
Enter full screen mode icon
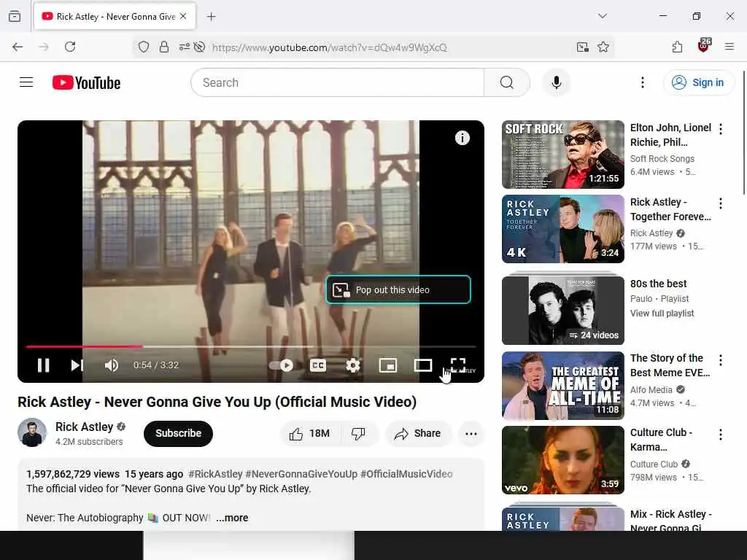[458, 365]
